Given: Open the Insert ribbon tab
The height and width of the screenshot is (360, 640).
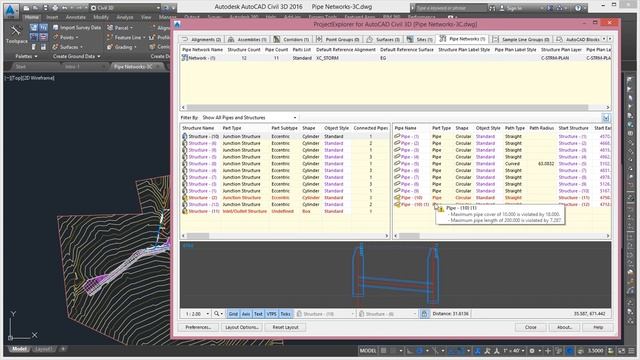Looking at the screenshot, I should coord(52,17).
